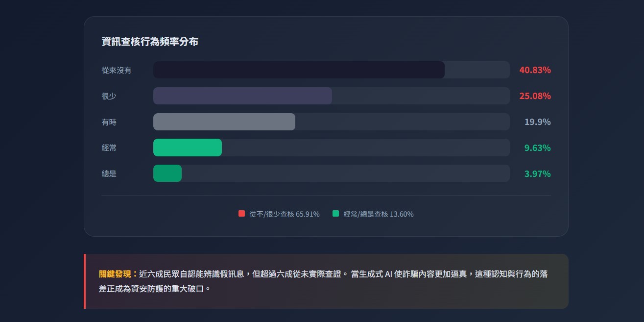Click the 19.9% percentage value
The height and width of the screenshot is (322, 644).
click(x=537, y=122)
